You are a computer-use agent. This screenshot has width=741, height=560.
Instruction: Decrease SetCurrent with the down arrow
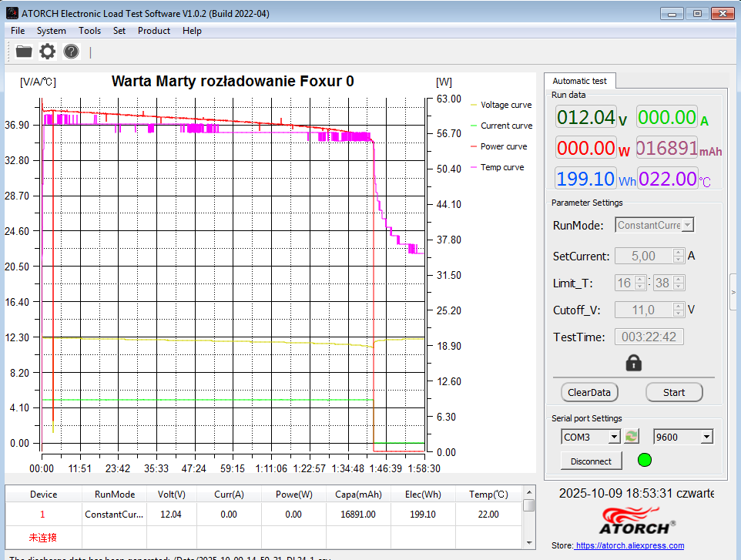coord(679,260)
